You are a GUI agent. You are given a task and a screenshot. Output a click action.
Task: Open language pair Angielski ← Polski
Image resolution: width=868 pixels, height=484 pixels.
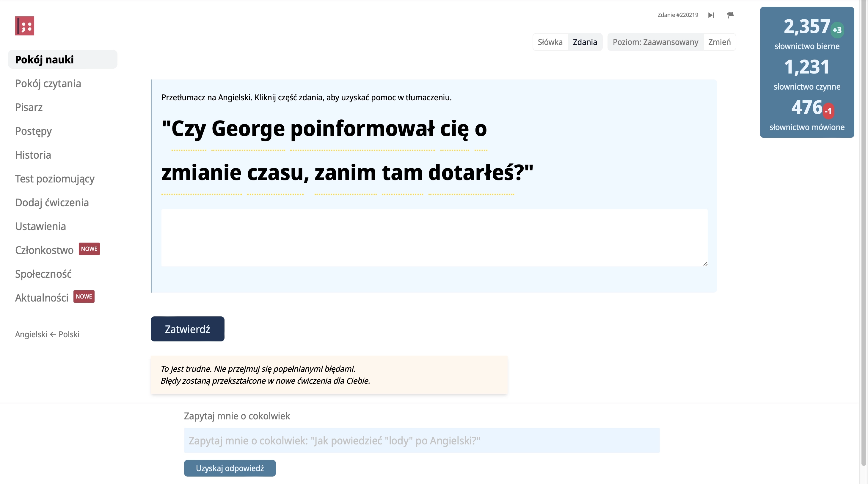coord(47,334)
